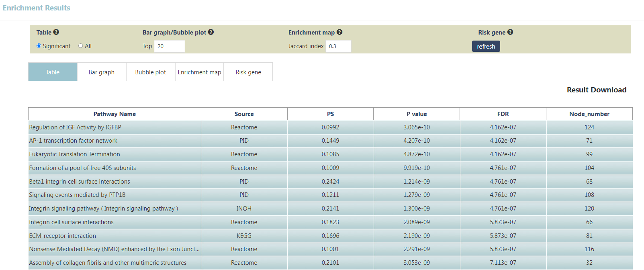
Task: Click the Result Download link
Action: [597, 90]
